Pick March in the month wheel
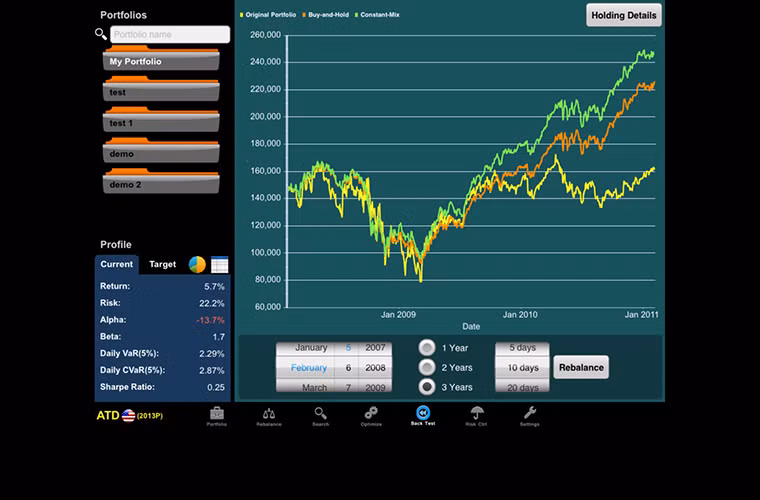 pyautogui.click(x=314, y=388)
